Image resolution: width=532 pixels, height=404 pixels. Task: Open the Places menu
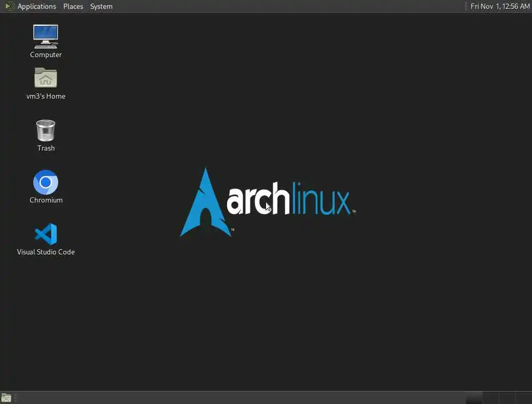click(73, 6)
